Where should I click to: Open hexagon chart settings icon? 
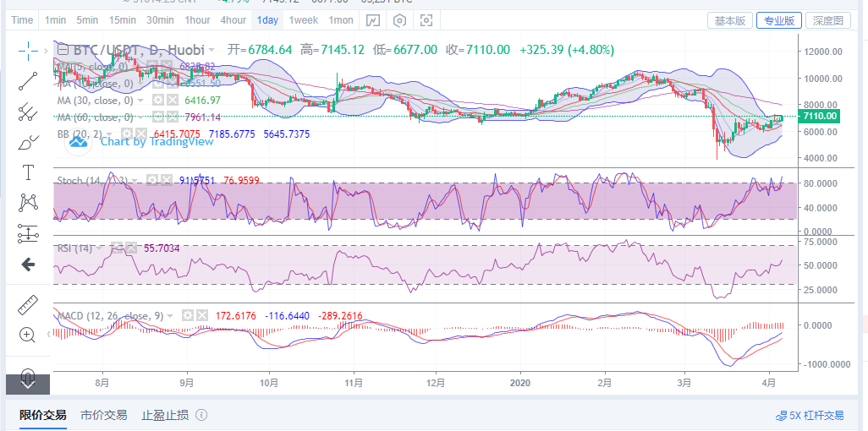coord(399,20)
